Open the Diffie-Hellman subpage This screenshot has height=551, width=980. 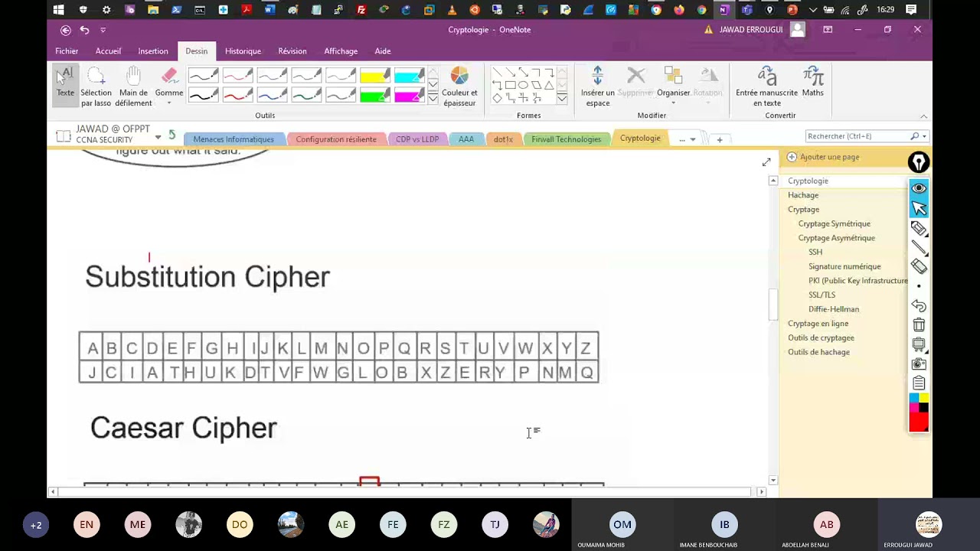click(834, 309)
